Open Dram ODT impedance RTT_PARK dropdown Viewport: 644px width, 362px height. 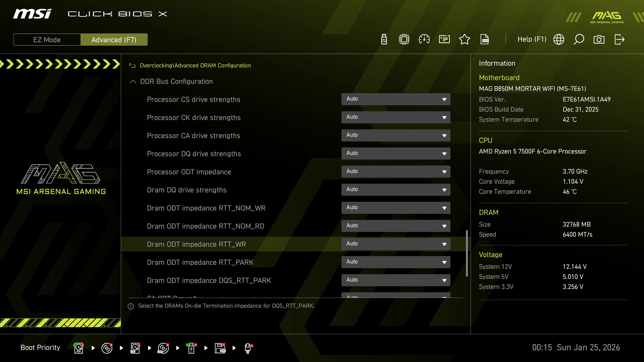click(396, 262)
